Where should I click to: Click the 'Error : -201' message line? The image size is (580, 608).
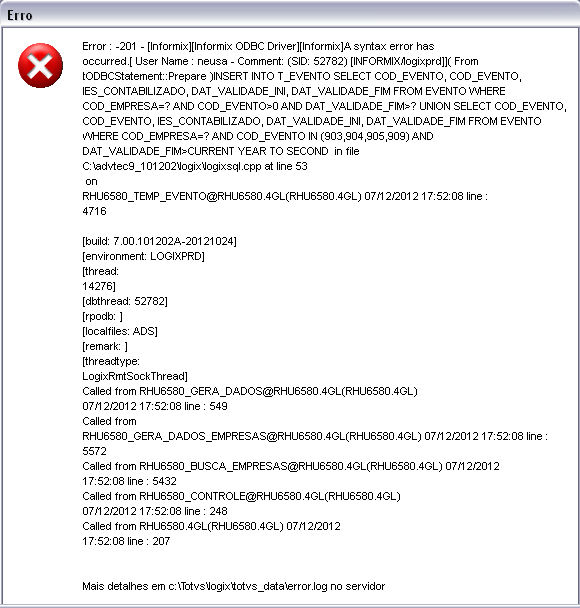pos(258,47)
